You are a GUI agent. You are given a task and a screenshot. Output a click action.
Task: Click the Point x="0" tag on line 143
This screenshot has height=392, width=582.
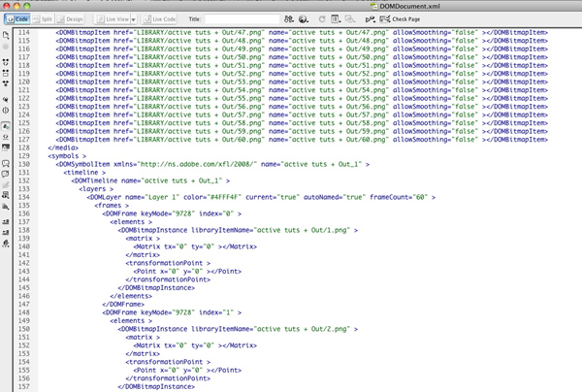pyautogui.click(x=187, y=272)
